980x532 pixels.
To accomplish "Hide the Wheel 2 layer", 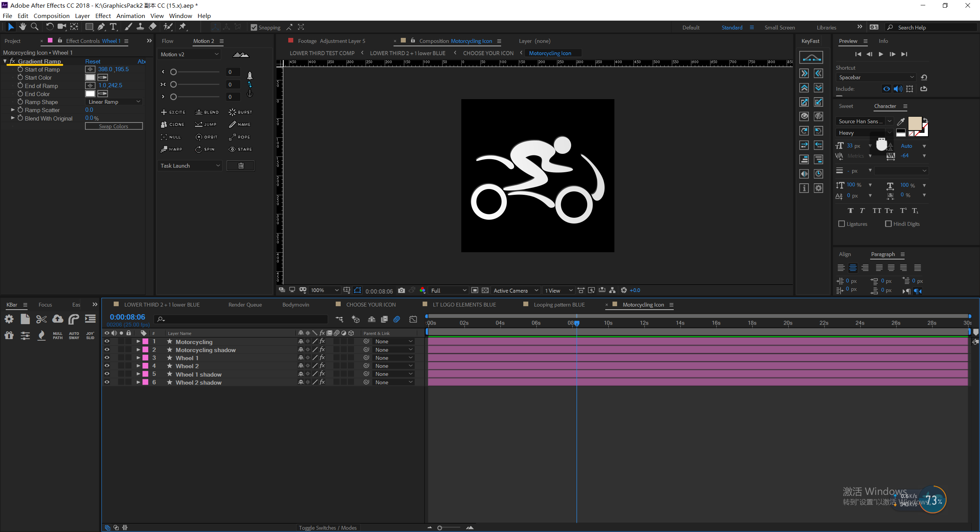I will 107,366.
